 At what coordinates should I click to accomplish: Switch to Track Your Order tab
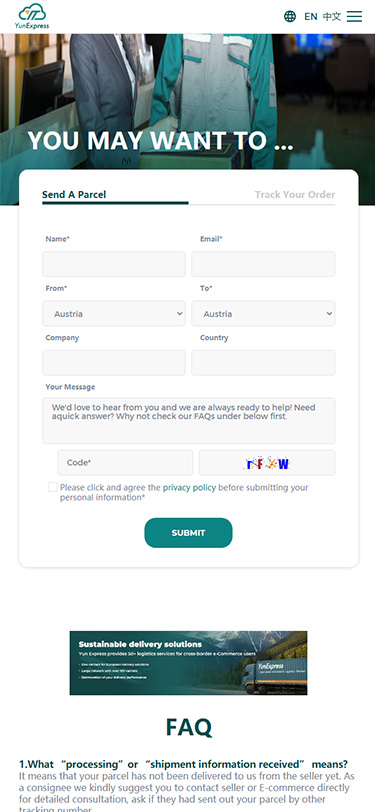[295, 195]
